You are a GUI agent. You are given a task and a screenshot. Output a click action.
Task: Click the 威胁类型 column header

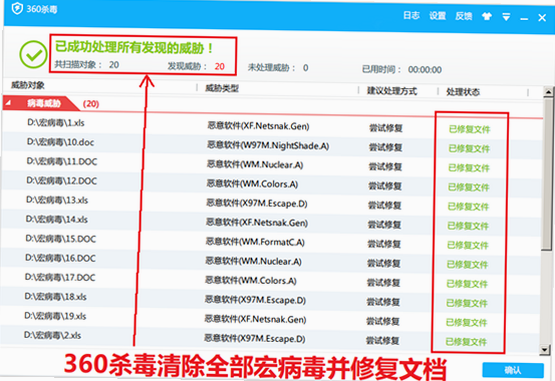click(x=222, y=88)
